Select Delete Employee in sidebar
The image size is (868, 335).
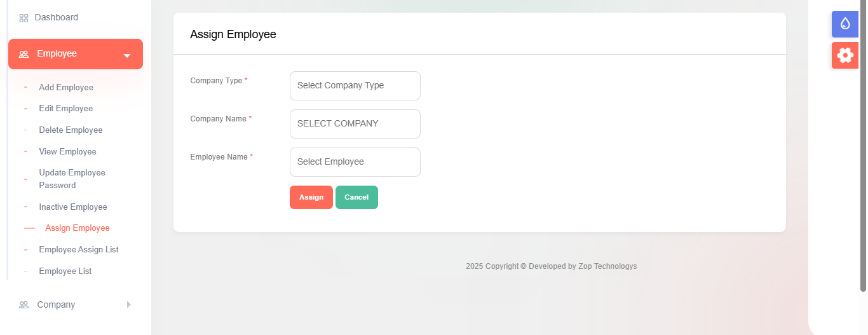[x=71, y=130]
